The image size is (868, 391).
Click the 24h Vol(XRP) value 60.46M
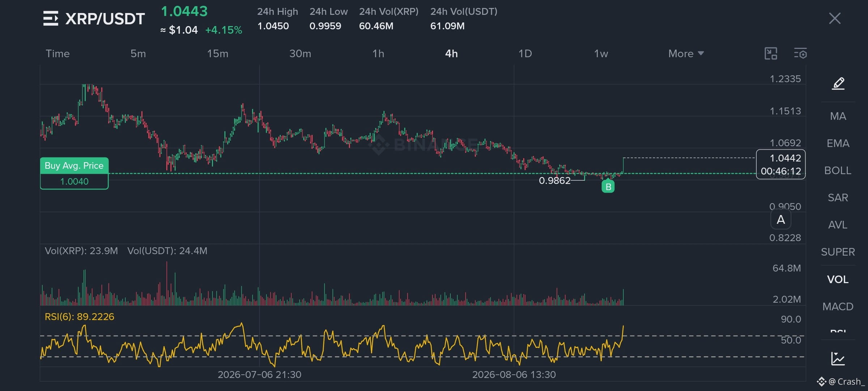pos(376,26)
